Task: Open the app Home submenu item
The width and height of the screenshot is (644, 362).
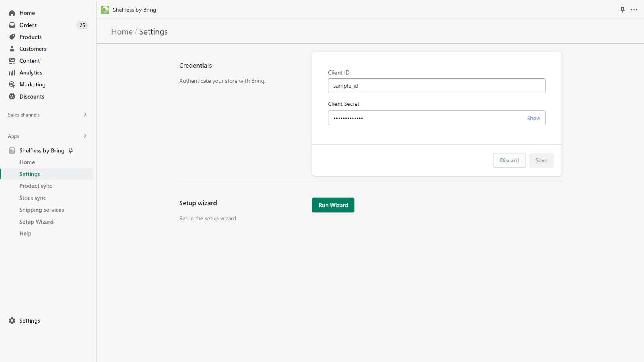Action: (27, 162)
